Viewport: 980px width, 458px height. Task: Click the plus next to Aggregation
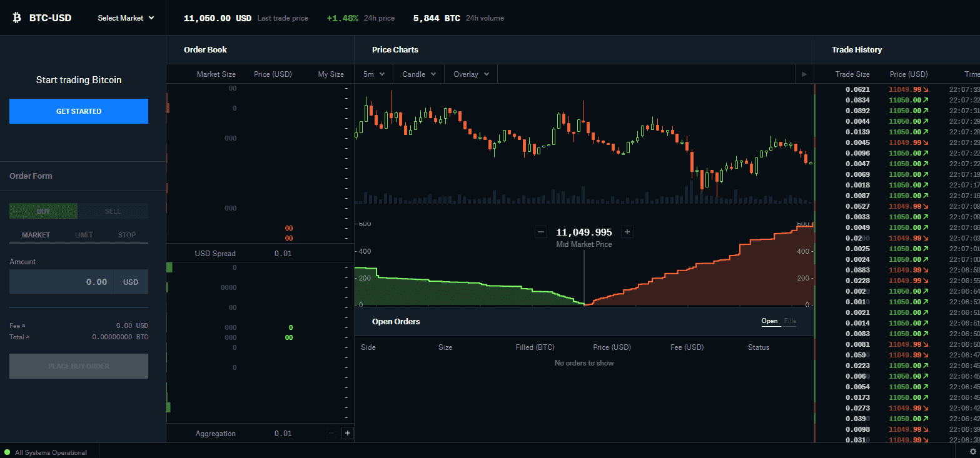coord(346,432)
